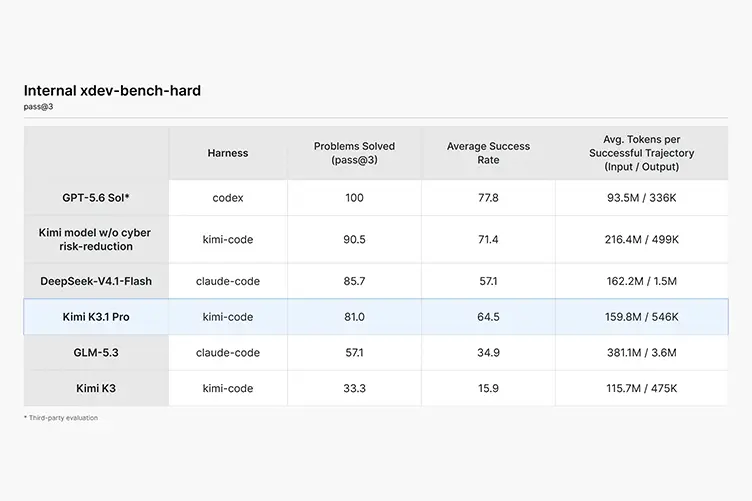
Task: Click the '64.5' success rate value
Action: 488,317
